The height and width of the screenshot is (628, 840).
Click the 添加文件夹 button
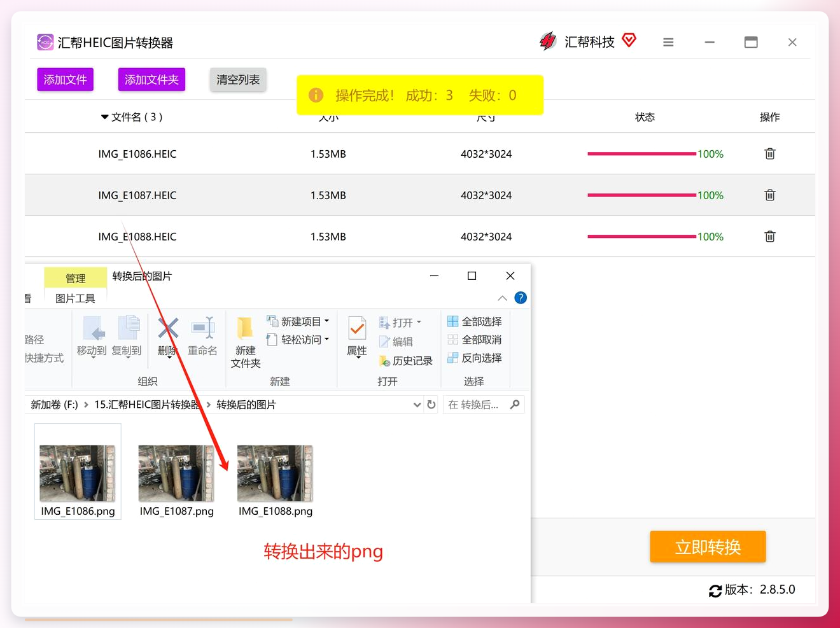tap(151, 80)
